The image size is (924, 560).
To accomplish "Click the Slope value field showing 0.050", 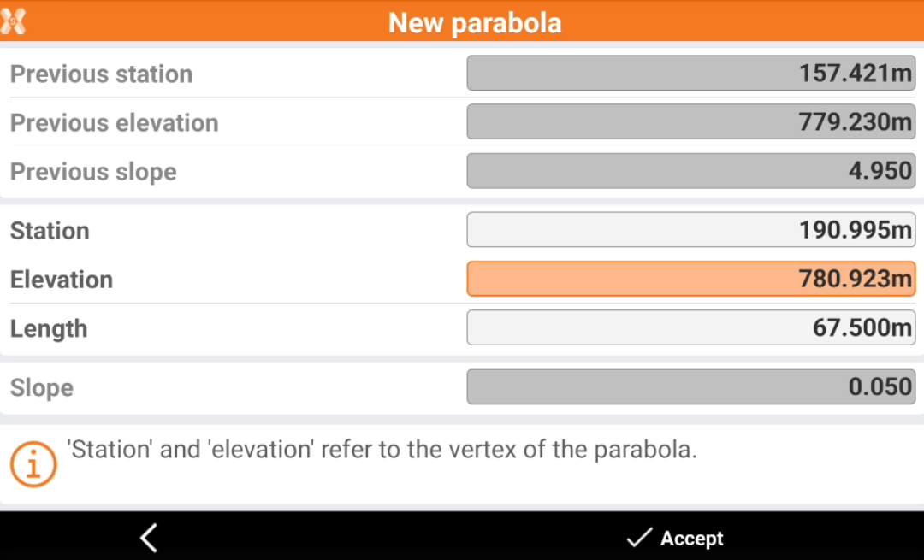I will [690, 387].
